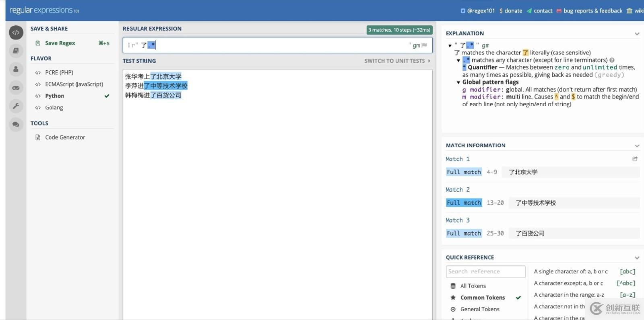
Task: Click match text 了北京大学 in Match 1
Action: tap(523, 172)
